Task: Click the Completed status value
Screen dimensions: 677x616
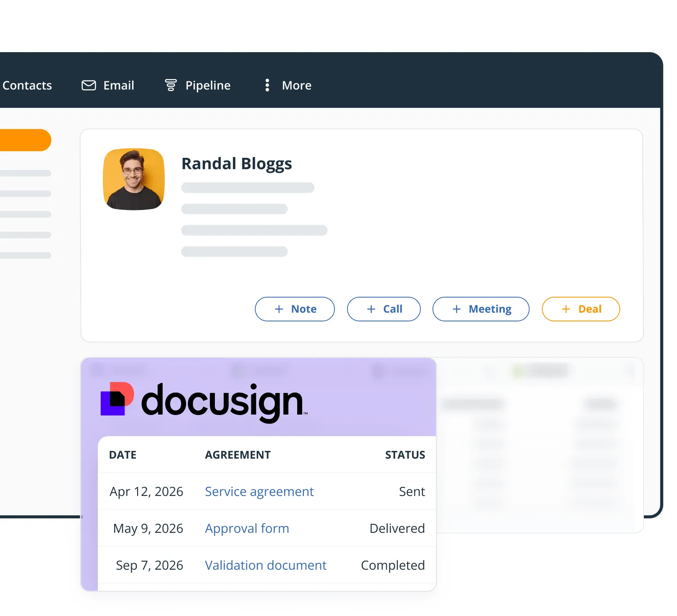Action: click(x=393, y=565)
